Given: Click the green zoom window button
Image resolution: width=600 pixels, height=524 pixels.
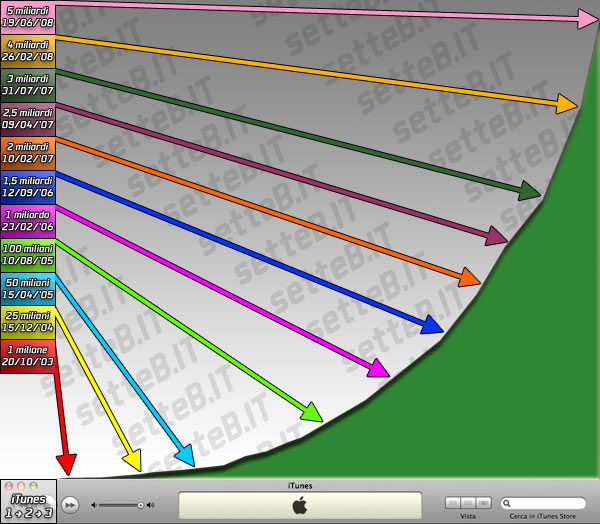Looking at the screenshot, I should point(33,486).
